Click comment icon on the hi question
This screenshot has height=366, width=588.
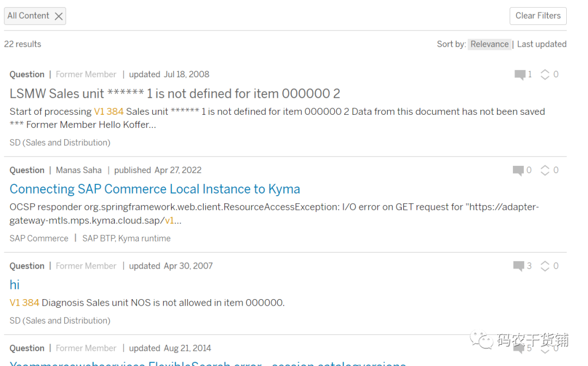tap(519, 266)
